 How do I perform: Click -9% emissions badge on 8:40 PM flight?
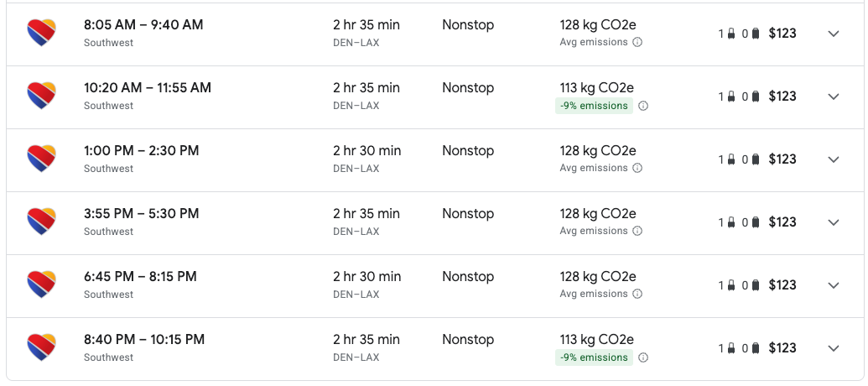click(593, 357)
